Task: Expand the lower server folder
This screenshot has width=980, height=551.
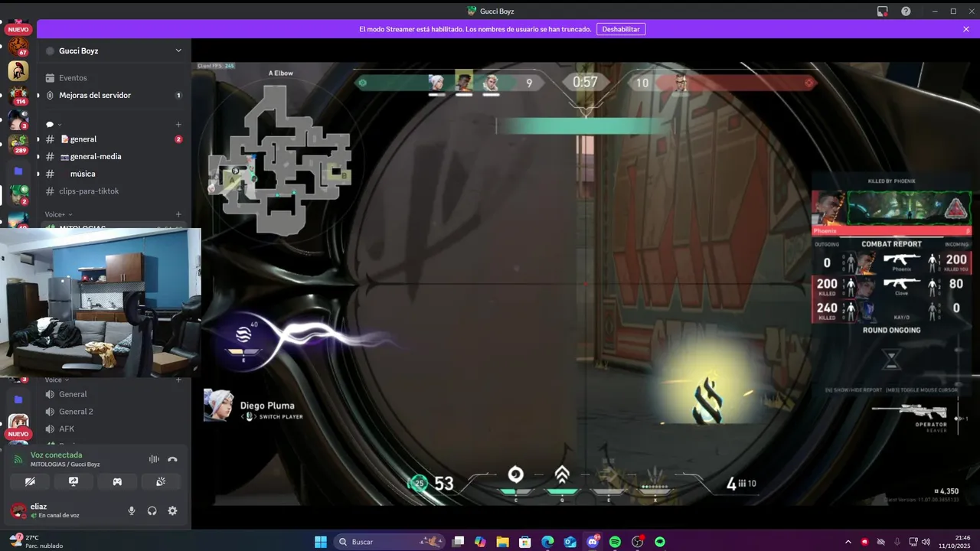Action: pos(18,399)
